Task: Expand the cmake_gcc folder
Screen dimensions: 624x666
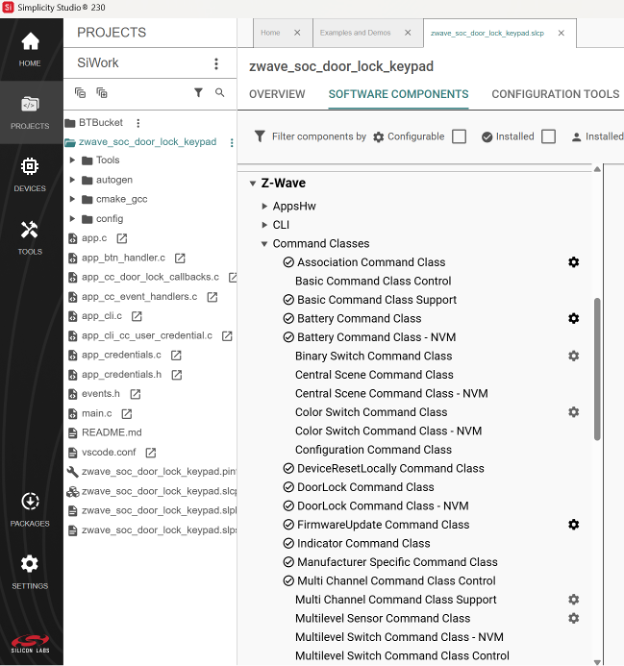Action: (x=72, y=199)
